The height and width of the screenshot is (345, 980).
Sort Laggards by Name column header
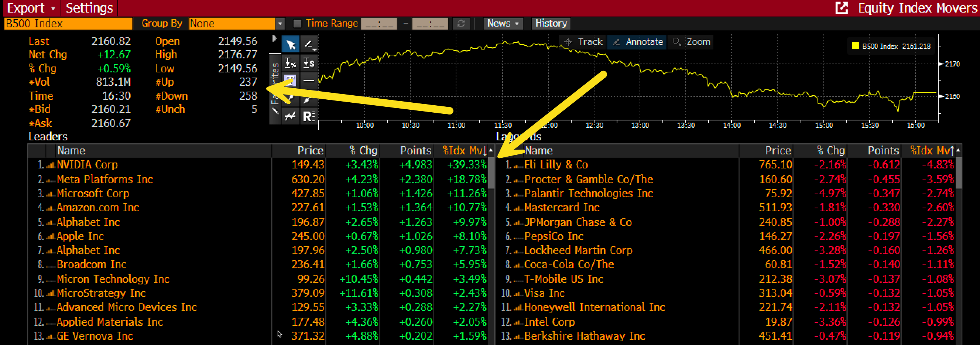coord(631,151)
